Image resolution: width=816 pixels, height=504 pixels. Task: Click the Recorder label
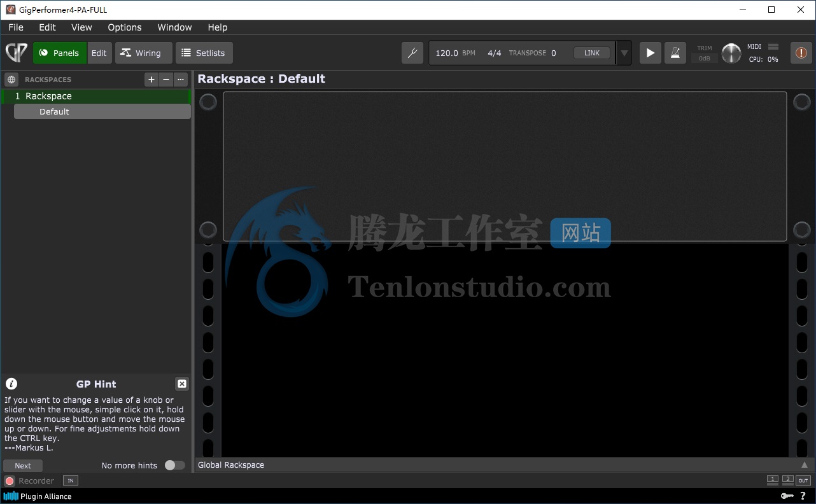click(36, 481)
